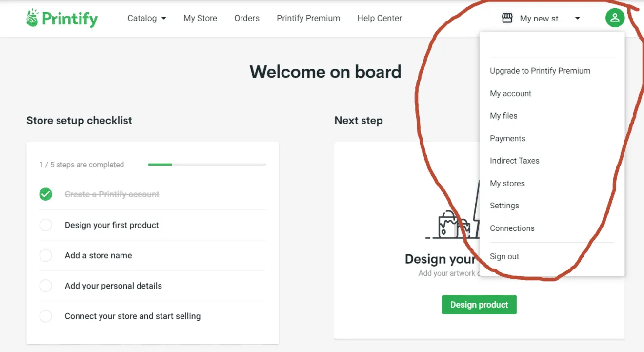Screen dimensions: 644x352
Task: Toggle the Design your first product circle
Action: tap(46, 225)
